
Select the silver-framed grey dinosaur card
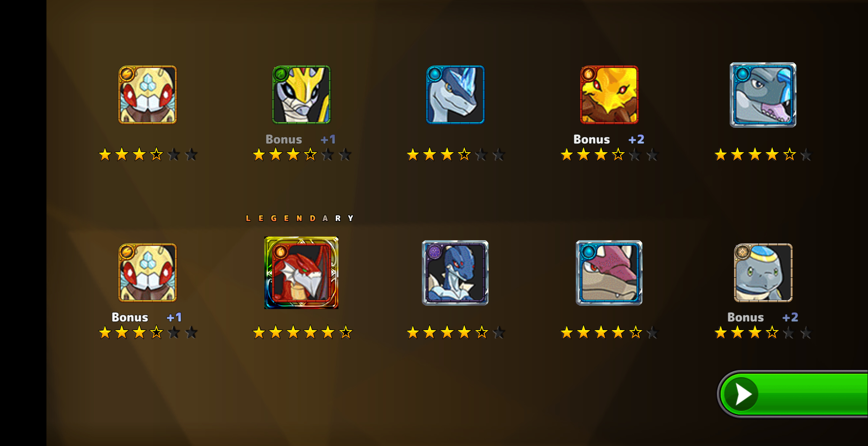[x=763, y=95]
